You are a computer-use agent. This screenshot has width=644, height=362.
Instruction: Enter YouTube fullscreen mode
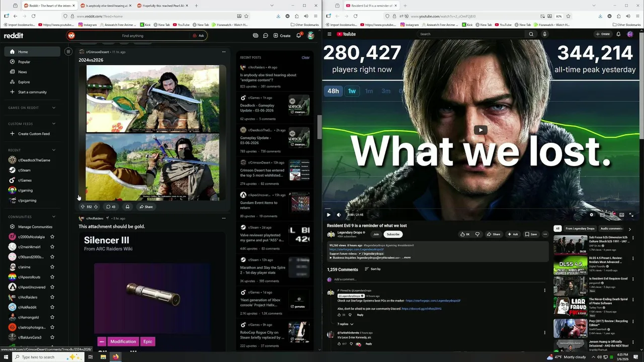631,215
